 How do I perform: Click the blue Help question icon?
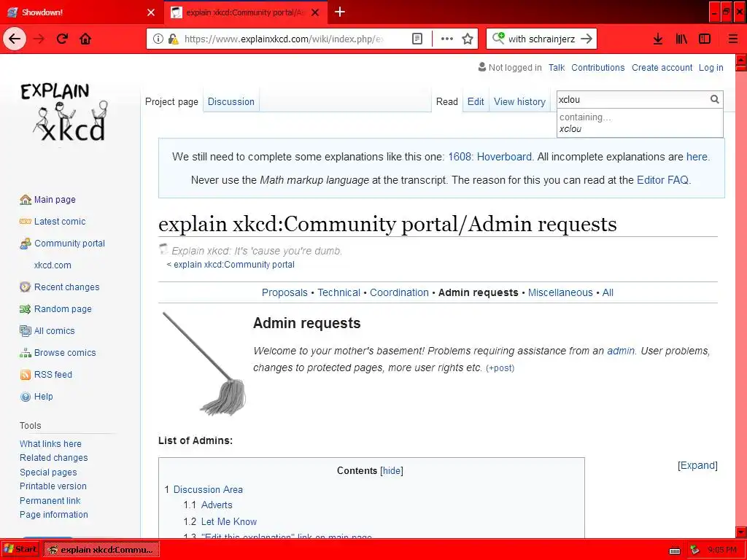(26, 397)
